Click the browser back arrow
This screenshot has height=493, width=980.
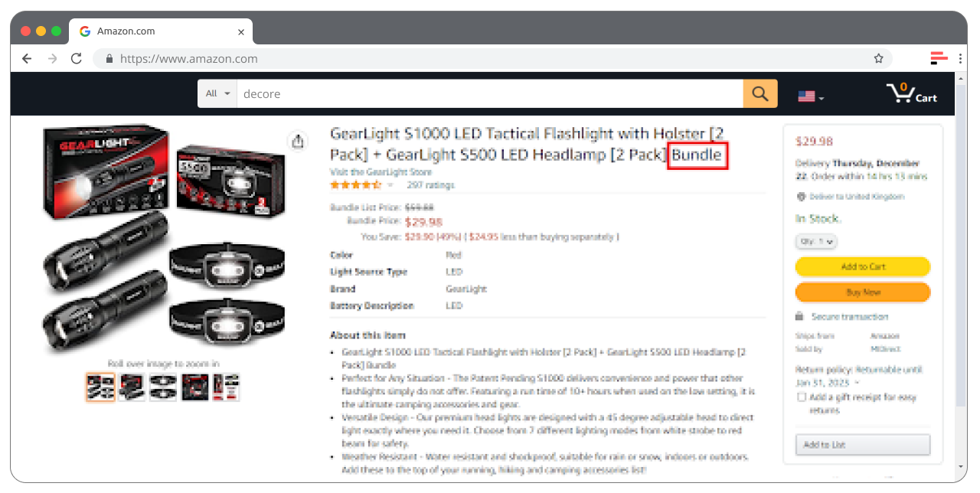27,58
